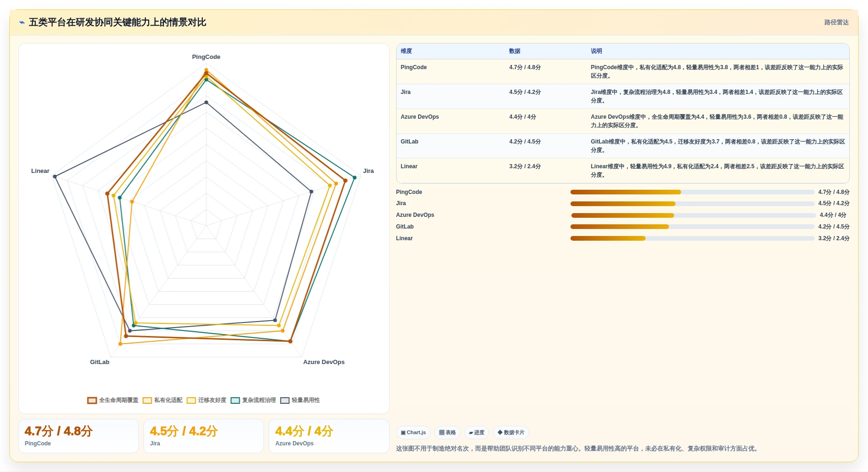Click the 表格 tag
868x472 pixels.
pyautogui.click(x=448, y=433)
